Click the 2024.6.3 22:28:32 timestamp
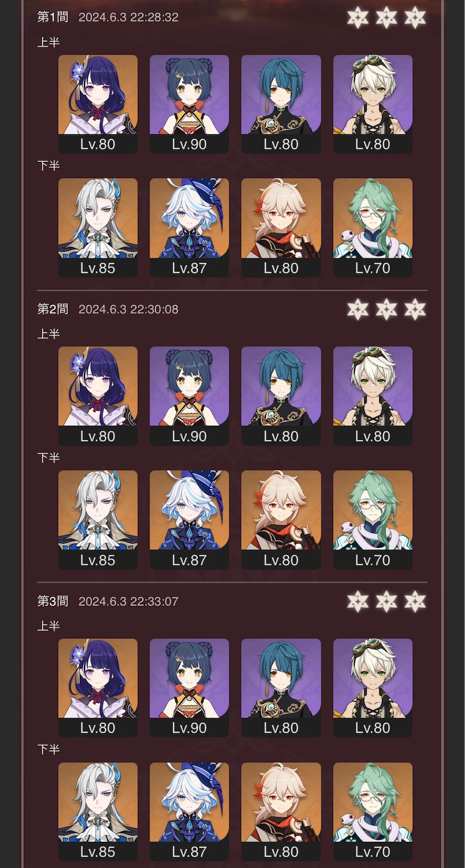The width and height of the screenshot is (465, 868). pos(128,17)
